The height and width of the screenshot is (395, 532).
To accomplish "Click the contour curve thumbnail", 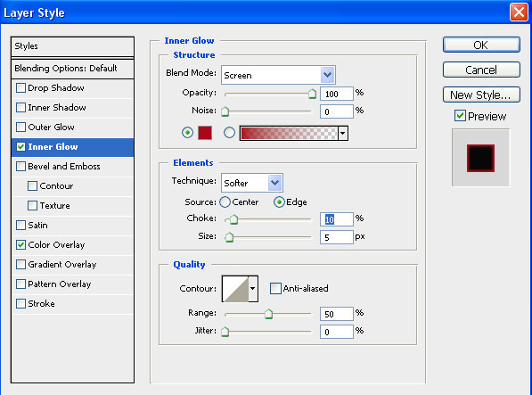I will (x=235, y=289).
